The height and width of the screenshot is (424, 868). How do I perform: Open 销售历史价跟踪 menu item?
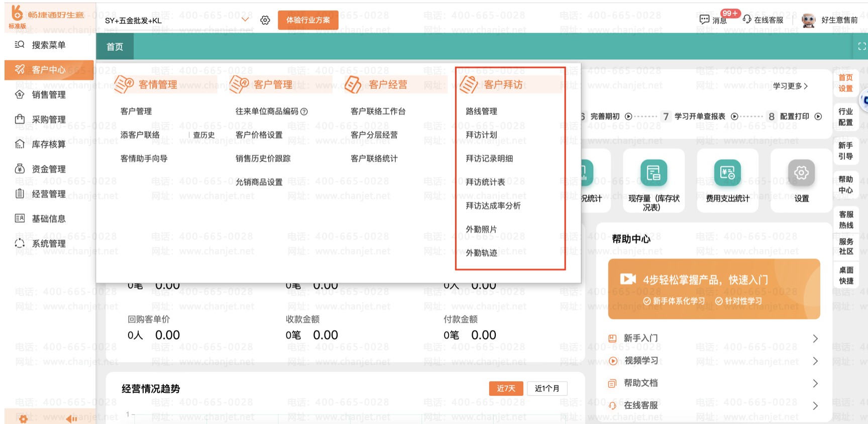pyautogui.click(x=263, y=158)
